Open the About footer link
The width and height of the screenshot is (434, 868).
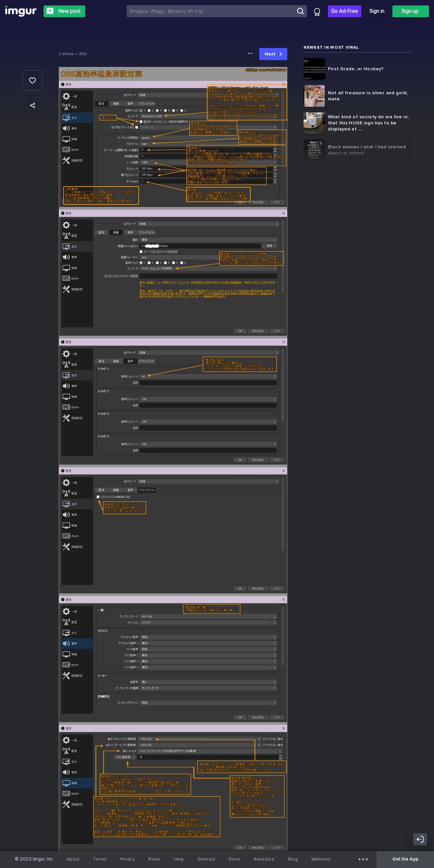point(73,859)
